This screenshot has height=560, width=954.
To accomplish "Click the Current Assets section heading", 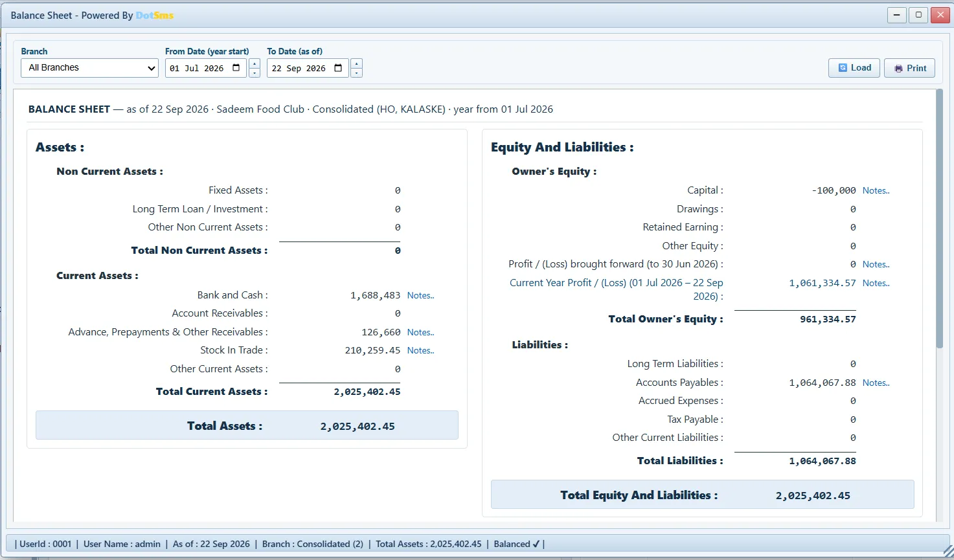I will coord(97,276).
